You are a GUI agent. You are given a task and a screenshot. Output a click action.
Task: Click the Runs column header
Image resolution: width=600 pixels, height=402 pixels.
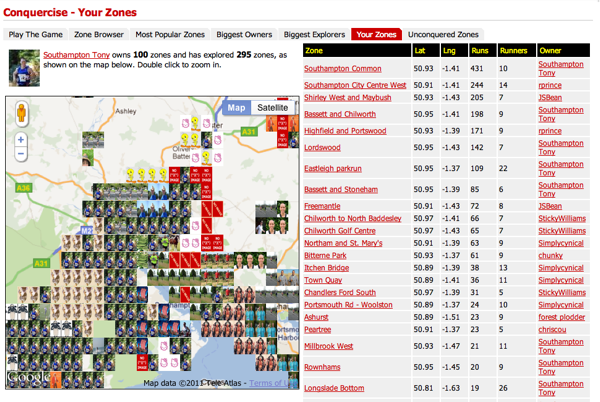click(x=483, y=50)
